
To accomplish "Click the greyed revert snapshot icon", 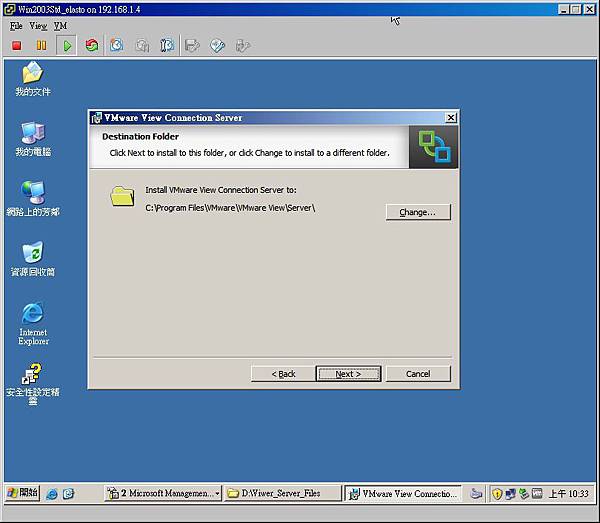I will pyautogui.click(x=142, y=46).
